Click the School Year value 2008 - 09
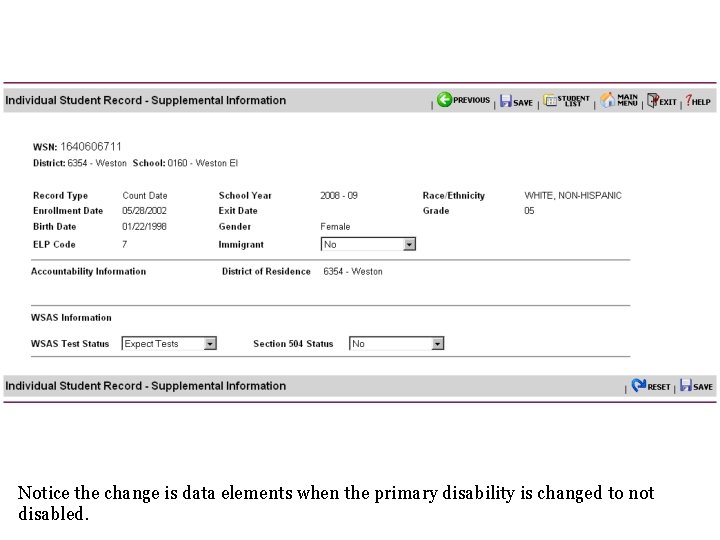The height and width of the screenshot is (540, 720). (x=339, y=196)
